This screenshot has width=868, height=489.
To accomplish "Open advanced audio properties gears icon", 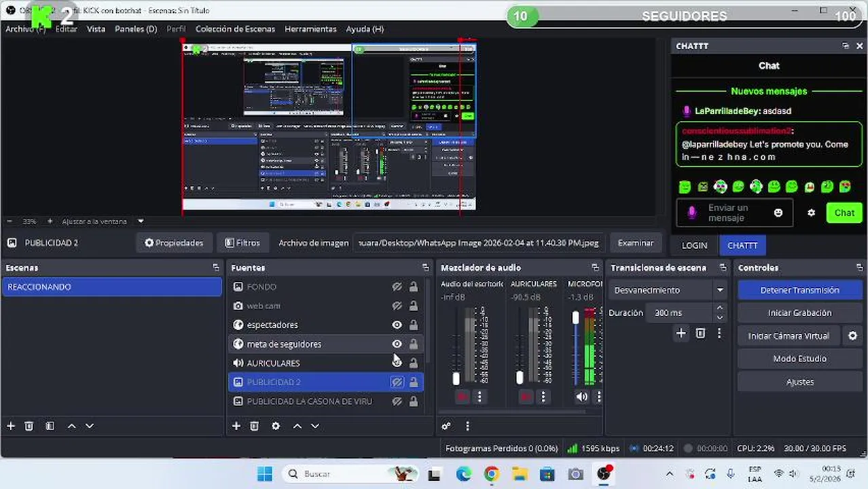I will 446,426.
